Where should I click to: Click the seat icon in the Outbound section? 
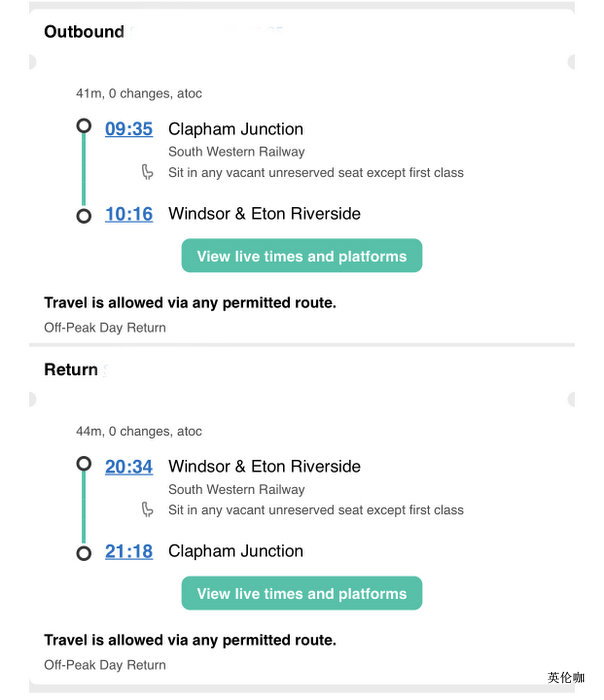(x=148, y=172)
